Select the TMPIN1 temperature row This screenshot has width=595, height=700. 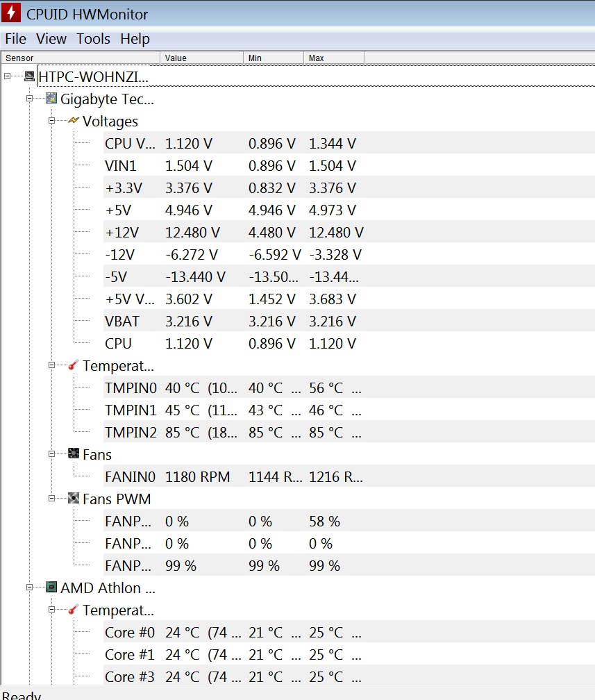[349, 410]
